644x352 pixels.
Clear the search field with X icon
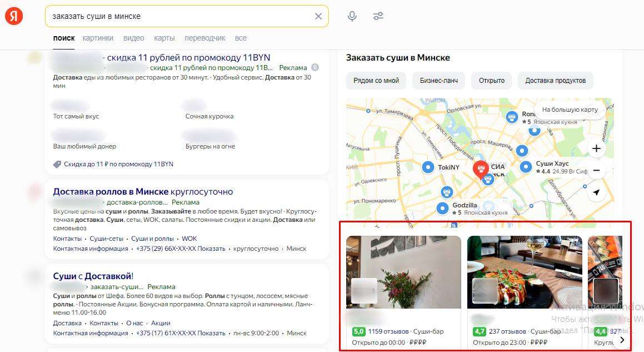318,16
